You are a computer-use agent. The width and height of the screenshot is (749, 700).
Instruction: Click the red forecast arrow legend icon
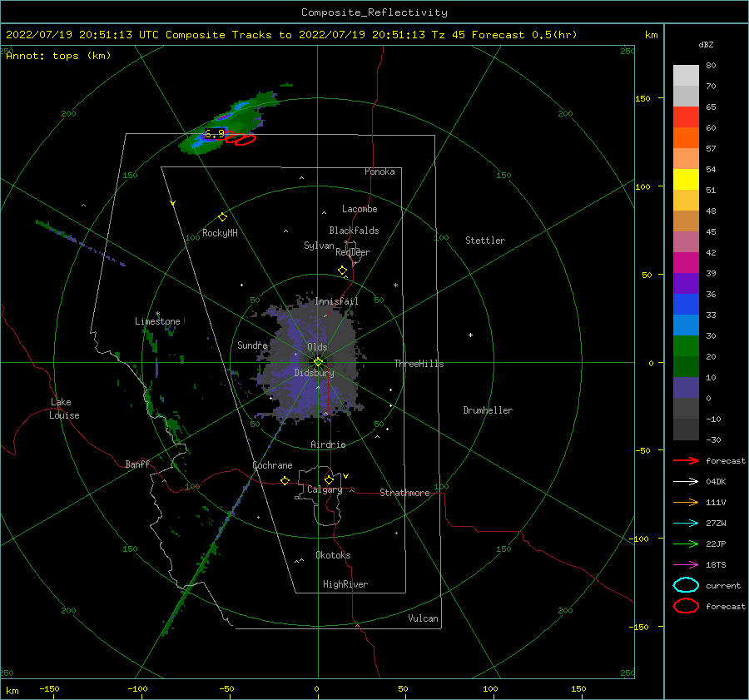point(686,460)
